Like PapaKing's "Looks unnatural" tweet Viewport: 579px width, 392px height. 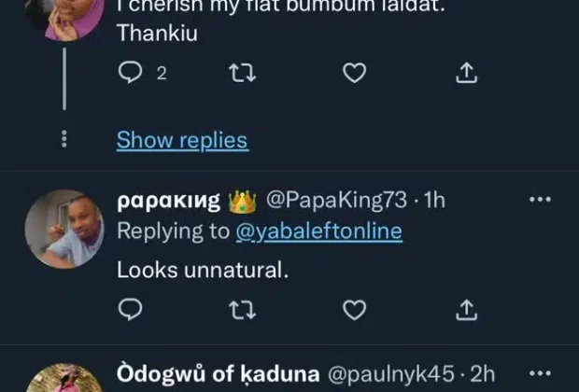[353, 309]
